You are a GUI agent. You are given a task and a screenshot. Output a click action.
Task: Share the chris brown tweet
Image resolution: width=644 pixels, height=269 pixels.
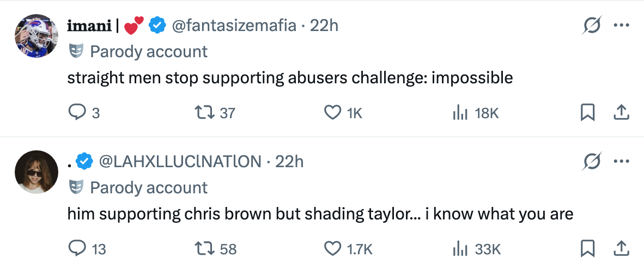click(621, 249)
